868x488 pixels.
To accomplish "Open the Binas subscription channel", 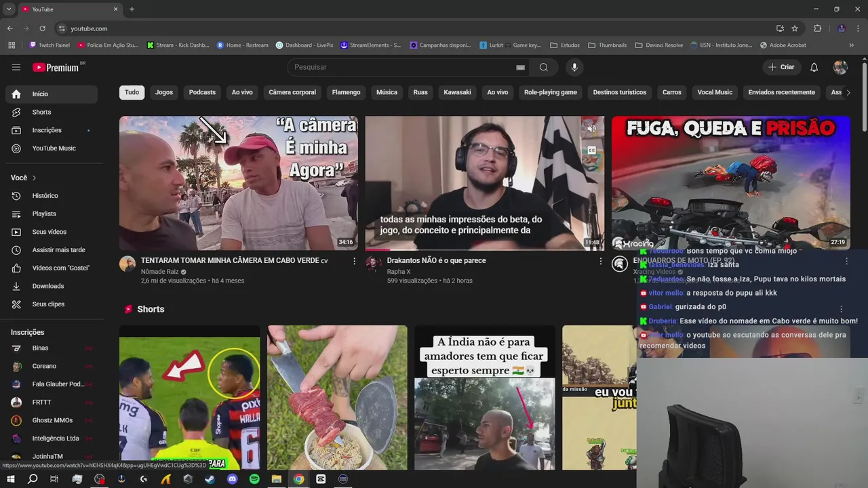I will click(52, 348).
